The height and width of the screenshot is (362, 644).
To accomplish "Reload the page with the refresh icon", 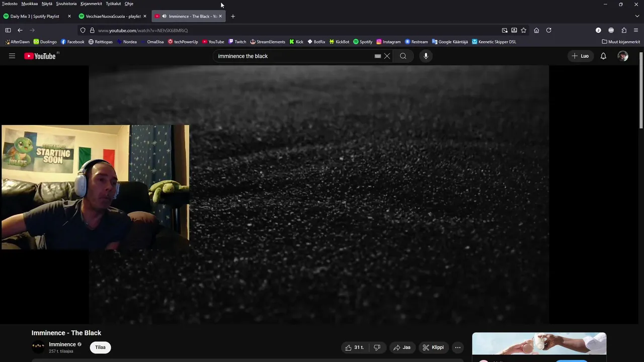I will (549, 30).
